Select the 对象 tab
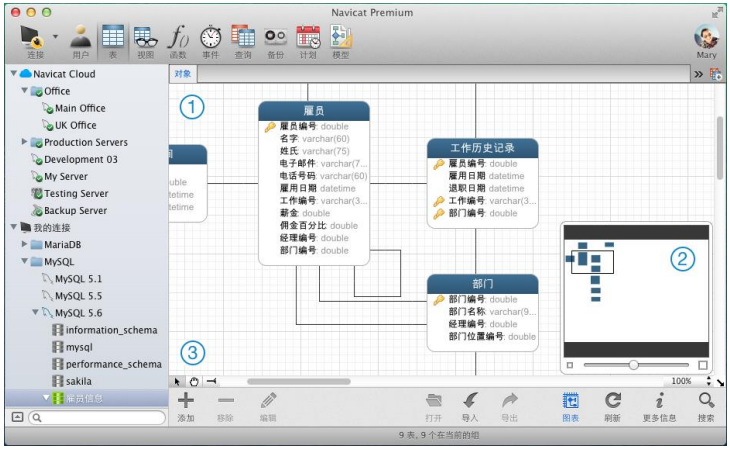Image resolution: width=730 pixels, height=449 pixels. [x=182, y=74]
